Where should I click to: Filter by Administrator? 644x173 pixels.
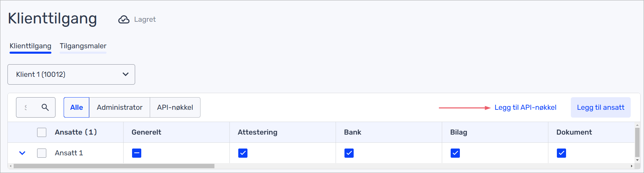[x=119, y=107]
